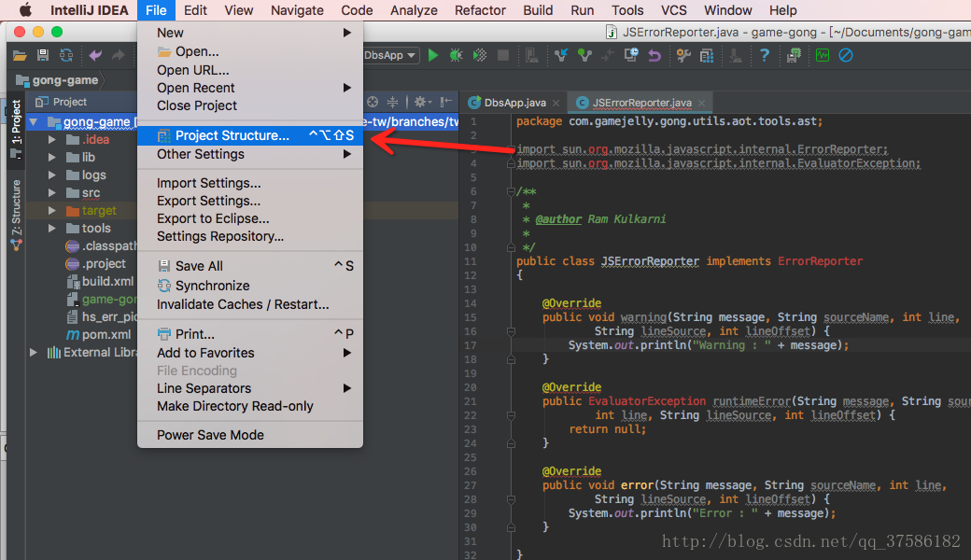
Task: Run DbsApp with coverage icon
Action: click(x=480, y=56)
